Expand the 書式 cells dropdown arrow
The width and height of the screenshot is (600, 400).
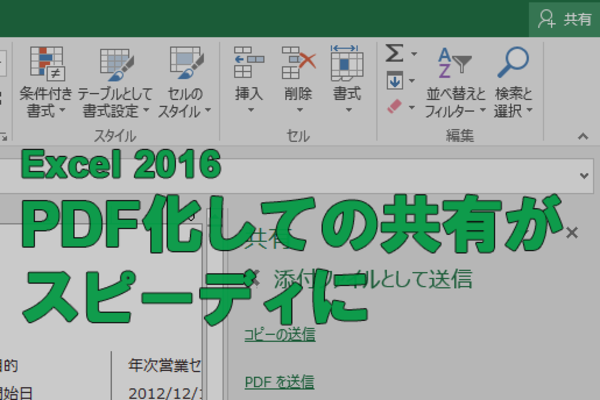(x=349, y=110)
